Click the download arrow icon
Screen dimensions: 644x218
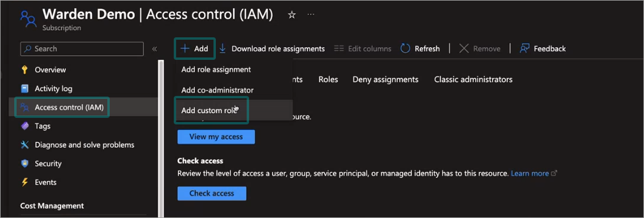(222, 49)
